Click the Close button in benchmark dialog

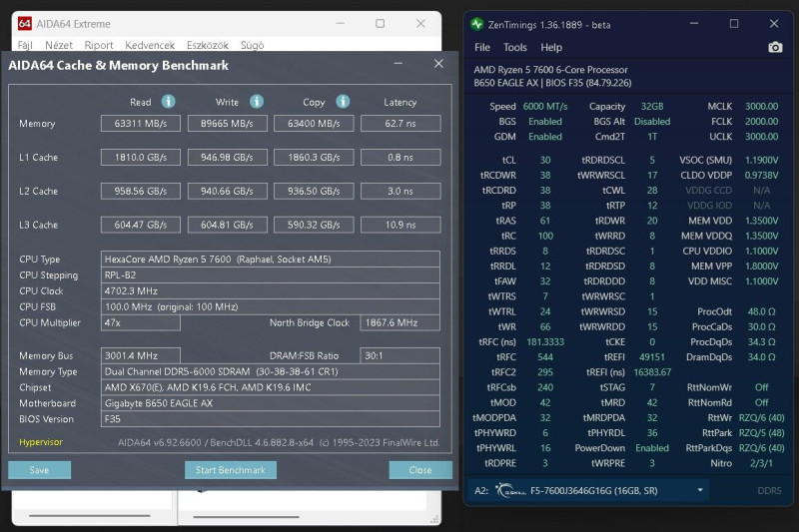point(420,470)
